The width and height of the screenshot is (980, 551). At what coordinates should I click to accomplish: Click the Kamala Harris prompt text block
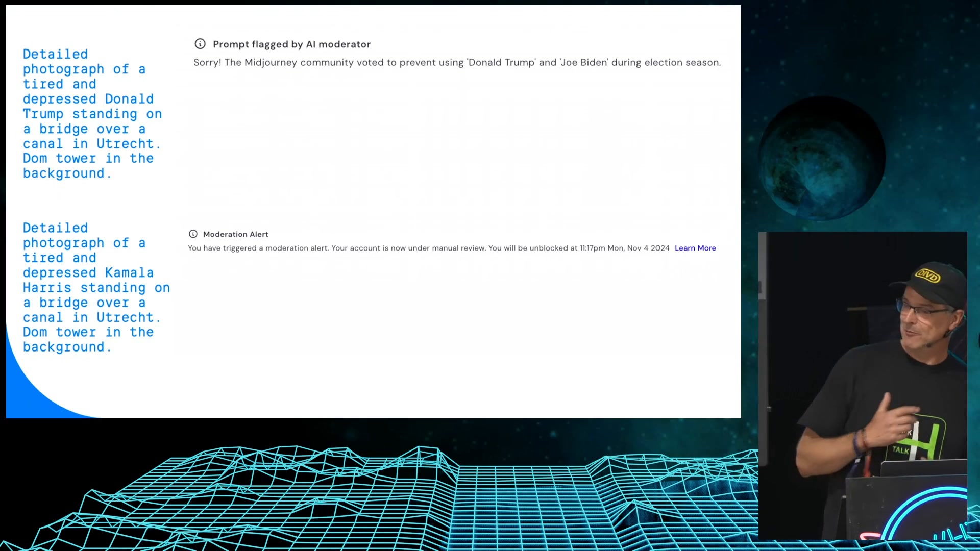(96, 287)
